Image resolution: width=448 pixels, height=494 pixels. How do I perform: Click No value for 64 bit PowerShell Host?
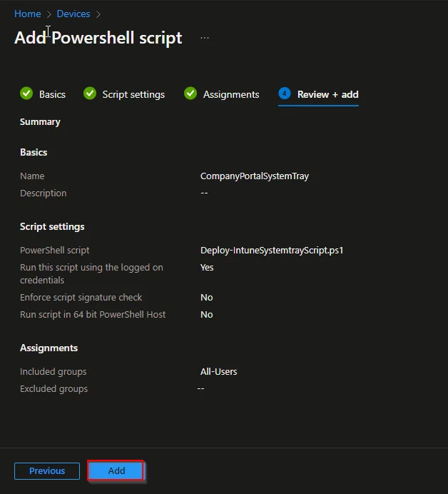point(207,314)
